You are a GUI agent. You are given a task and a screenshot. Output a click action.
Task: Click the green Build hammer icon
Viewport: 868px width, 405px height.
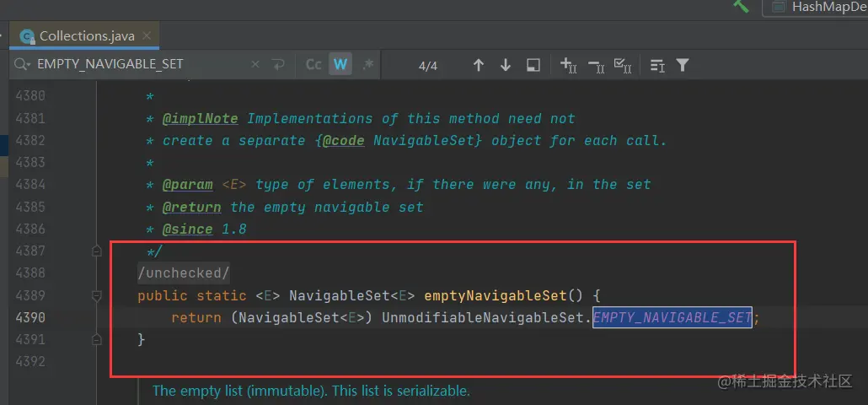pyautogui.click(x=741, y=6)
